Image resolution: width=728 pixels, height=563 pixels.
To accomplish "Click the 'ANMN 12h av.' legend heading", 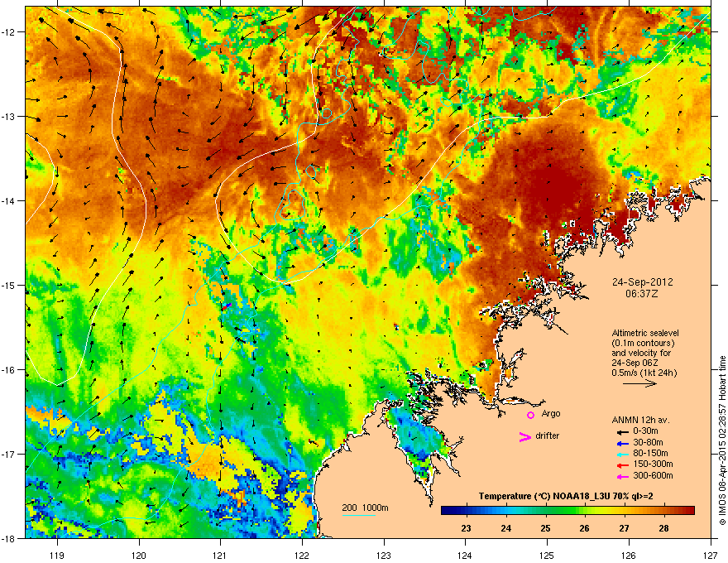I will (640, 420).
